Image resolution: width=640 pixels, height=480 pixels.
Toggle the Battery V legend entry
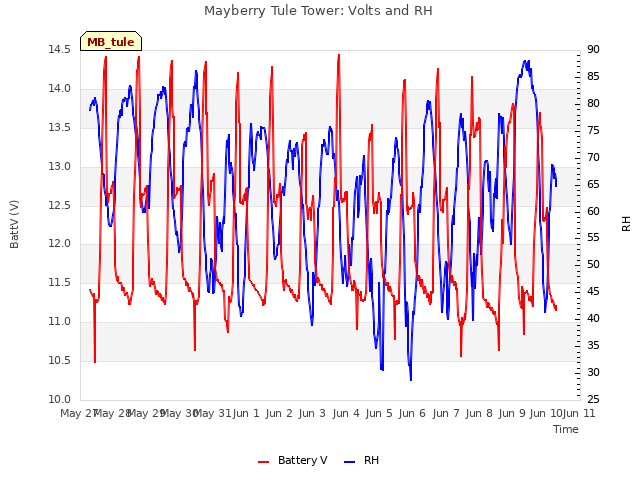point(293,460)
